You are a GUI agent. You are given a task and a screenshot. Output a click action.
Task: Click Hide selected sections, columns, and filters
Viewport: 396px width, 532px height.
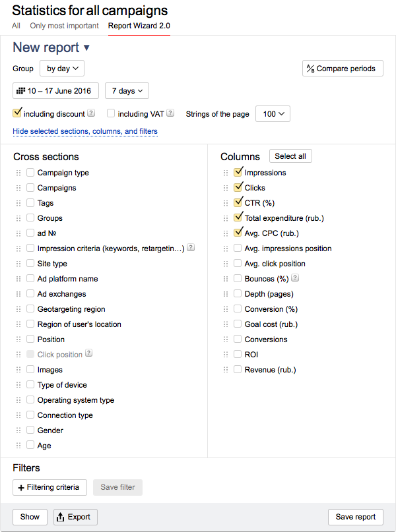(85, 131)
